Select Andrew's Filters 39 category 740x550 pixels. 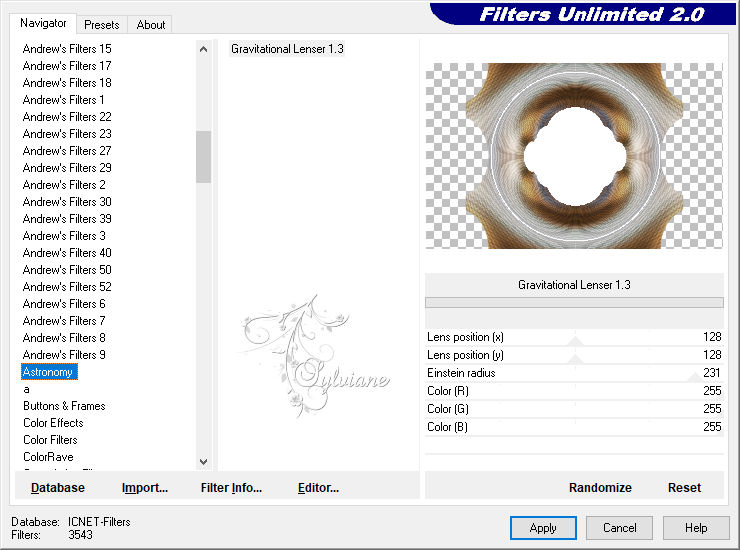[x=67, y=219]
